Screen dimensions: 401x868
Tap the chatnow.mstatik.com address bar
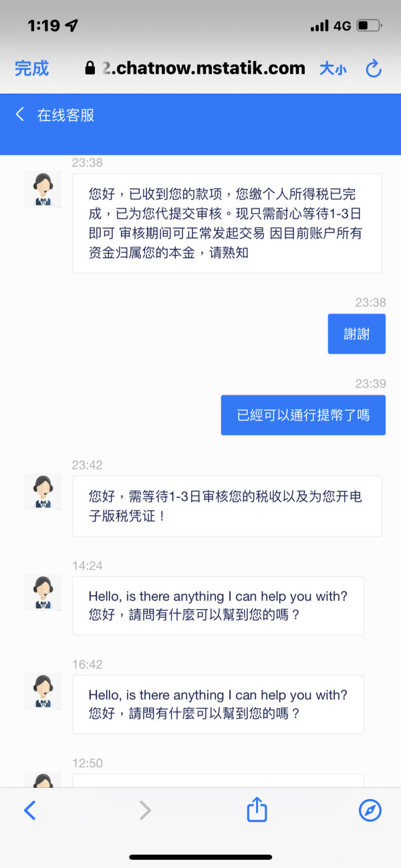point(204,68)
